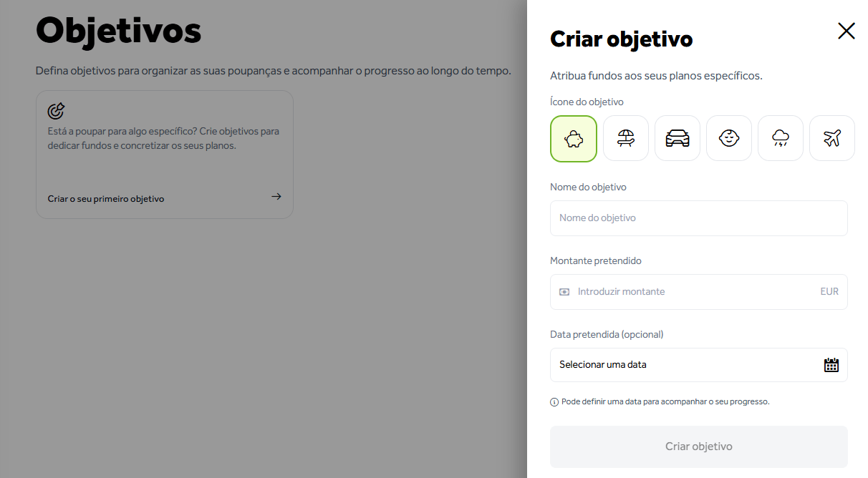Close the Criar objetivo panel
This screenshot has height=478, width=868.
pos(846,31)
